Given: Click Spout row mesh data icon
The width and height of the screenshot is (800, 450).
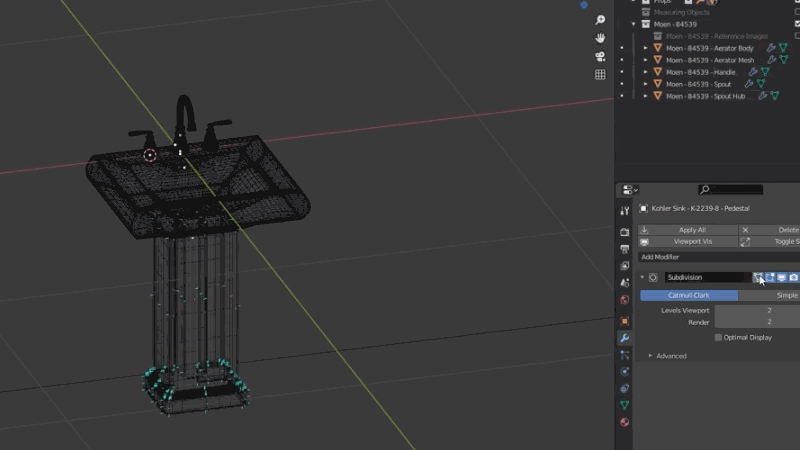Looking at the screenshot, I should [761, 84].
